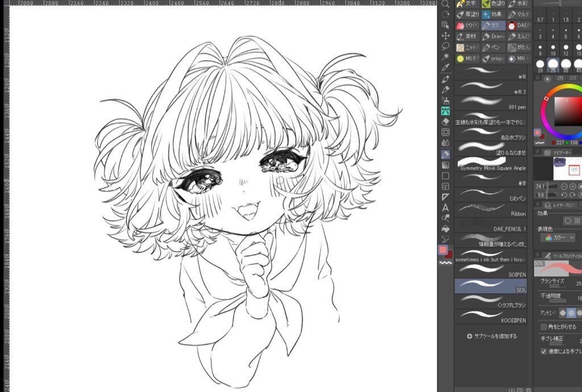Switch to the 厚塗り sub tool group
The image size is (582, 392).
tap(467, 14)
